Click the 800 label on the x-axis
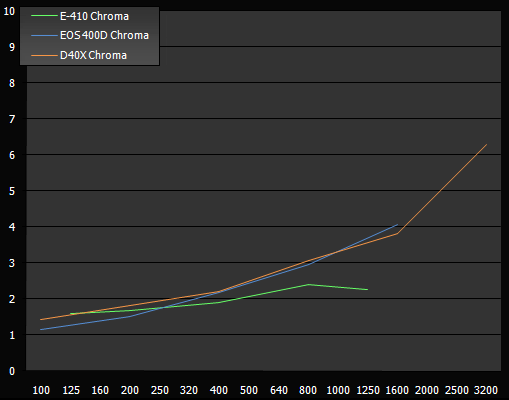509x400 pixels. click(308, 390)
